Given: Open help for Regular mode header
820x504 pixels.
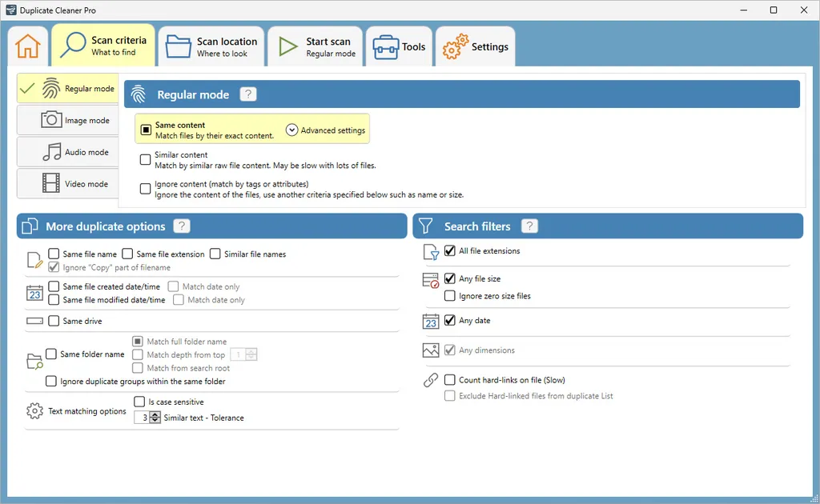Looking at the screenshot, I should (x=248, y=94).
